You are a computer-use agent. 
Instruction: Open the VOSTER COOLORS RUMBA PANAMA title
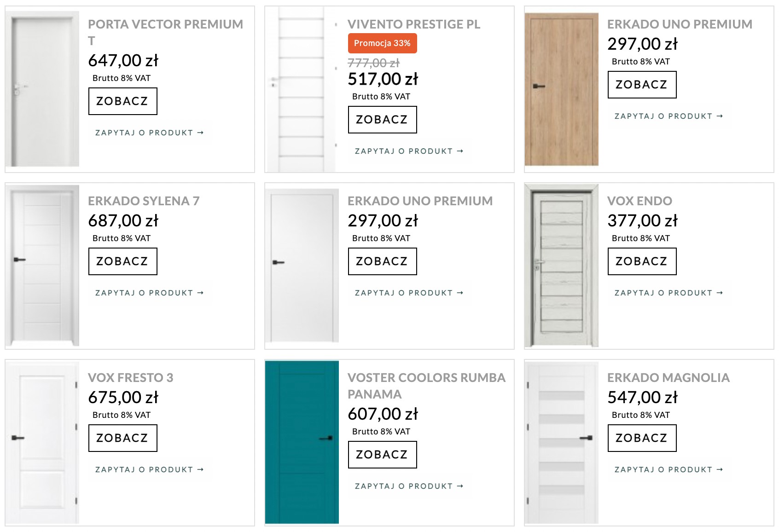[x=426, y=386]
